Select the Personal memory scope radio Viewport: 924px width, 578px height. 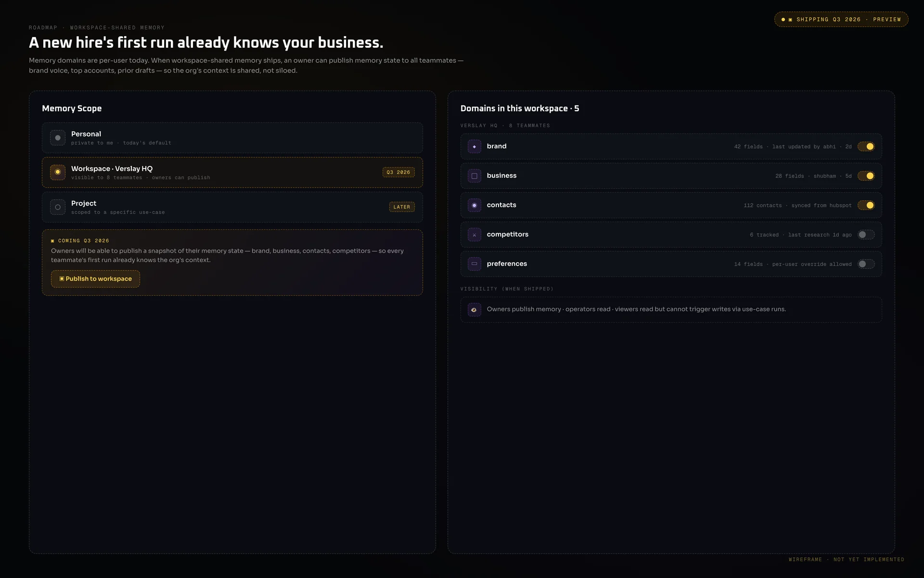[x=58, y=138]
